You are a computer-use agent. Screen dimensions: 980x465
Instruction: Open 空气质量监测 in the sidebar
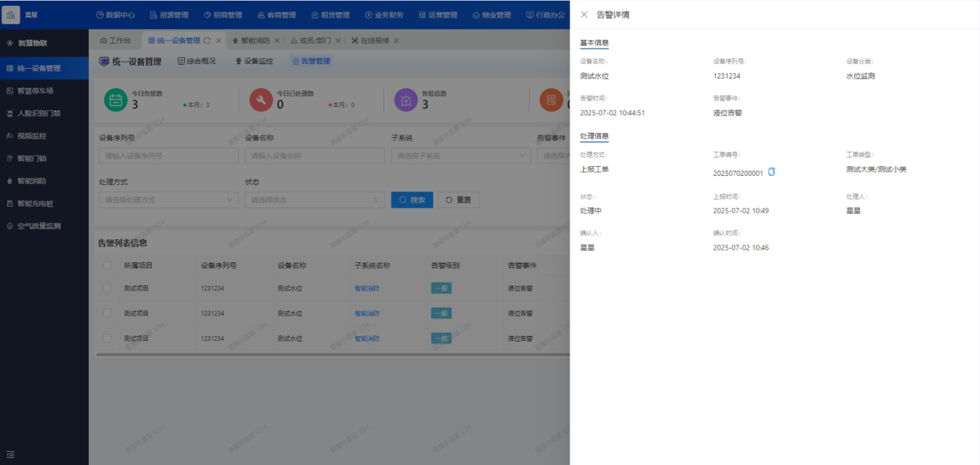pos(44,226)
